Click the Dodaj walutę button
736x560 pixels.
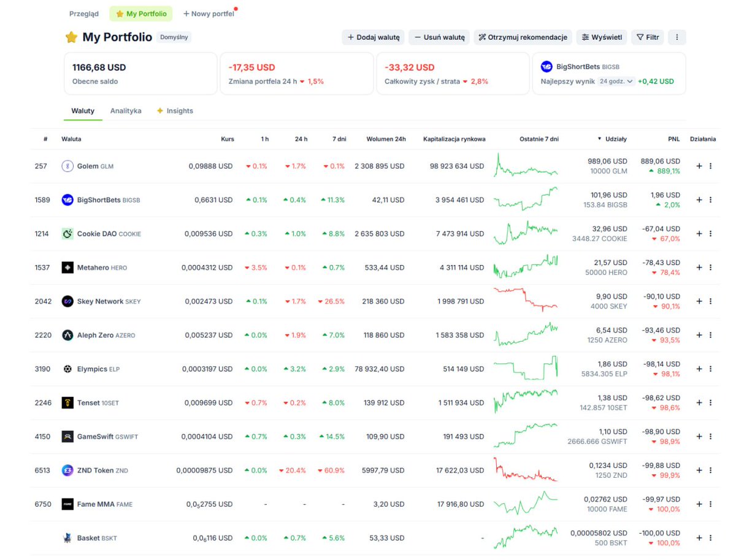tap(374, 37)
